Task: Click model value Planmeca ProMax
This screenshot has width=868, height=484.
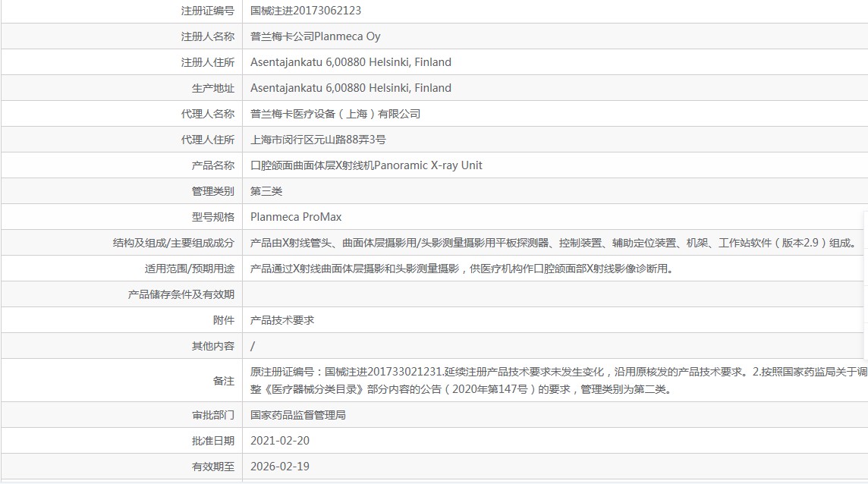Action: 296,217
